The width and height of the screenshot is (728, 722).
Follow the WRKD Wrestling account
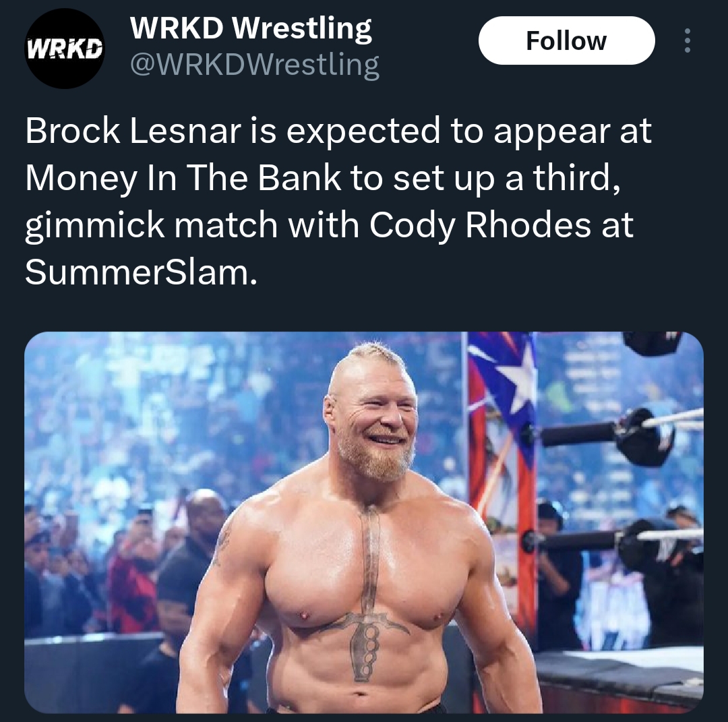566,41
